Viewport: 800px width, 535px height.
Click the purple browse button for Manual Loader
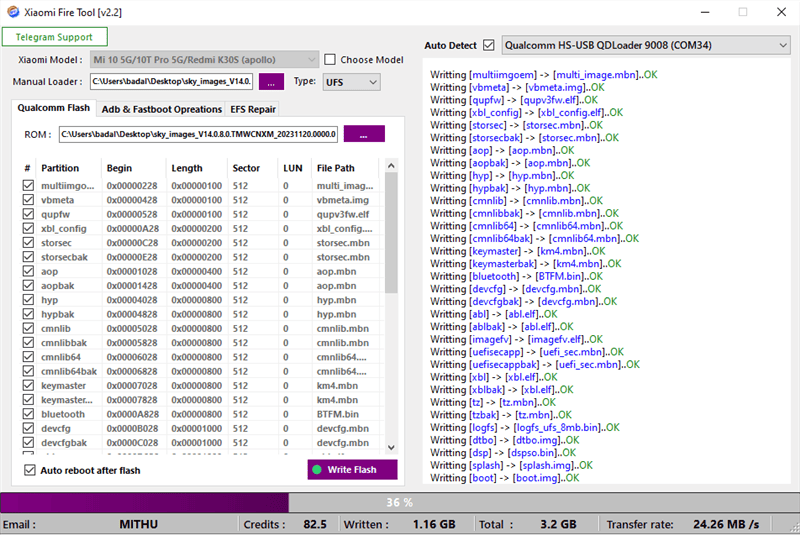click(x=271, y=82)
